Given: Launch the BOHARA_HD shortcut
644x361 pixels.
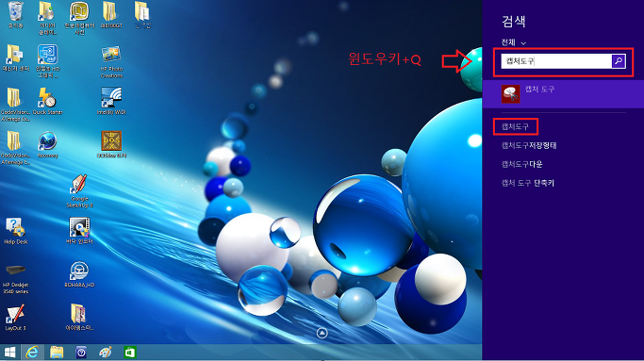Looking at the screenshot, I should pos(79,271).
